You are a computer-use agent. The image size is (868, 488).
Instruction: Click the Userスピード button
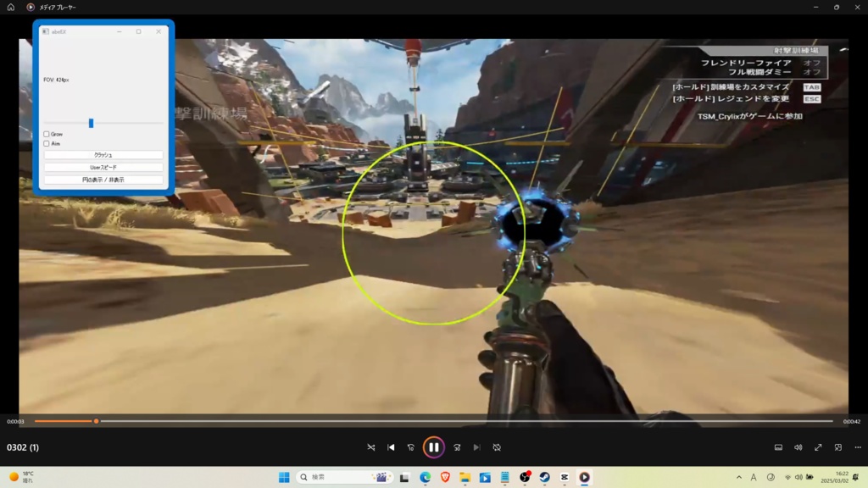[x=103, y=167]
